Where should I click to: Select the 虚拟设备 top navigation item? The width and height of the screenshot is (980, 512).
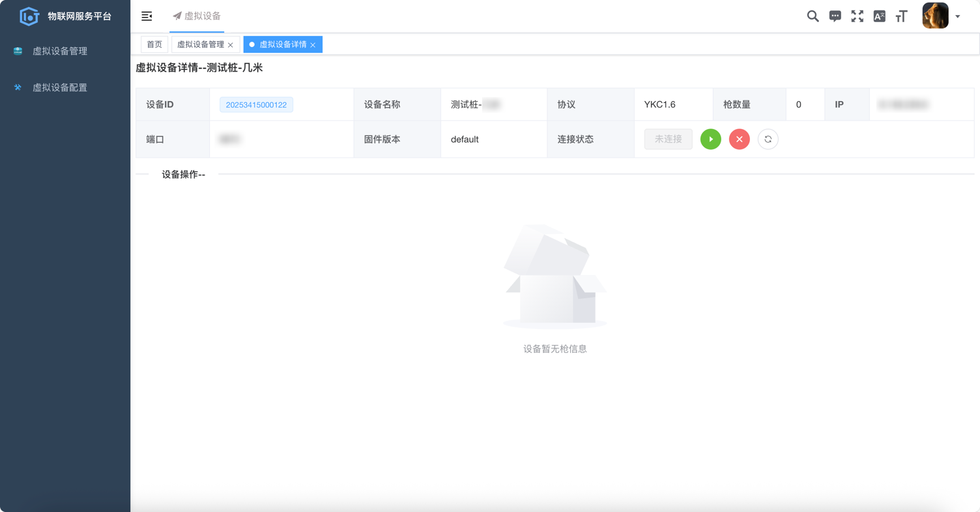coord(197,16)
